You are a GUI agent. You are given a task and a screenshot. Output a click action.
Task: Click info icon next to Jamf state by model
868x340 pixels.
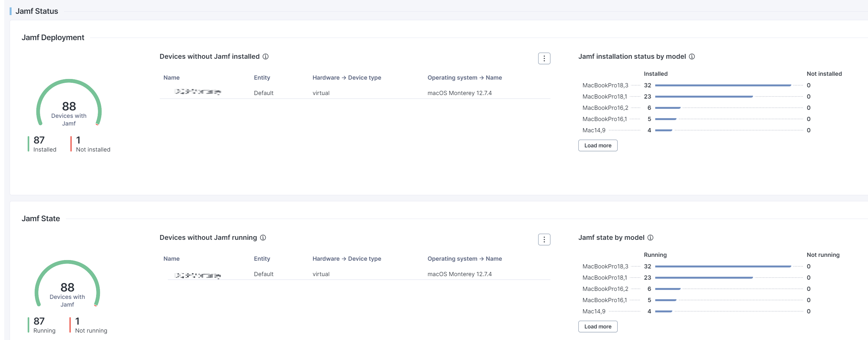coord(650,238)
